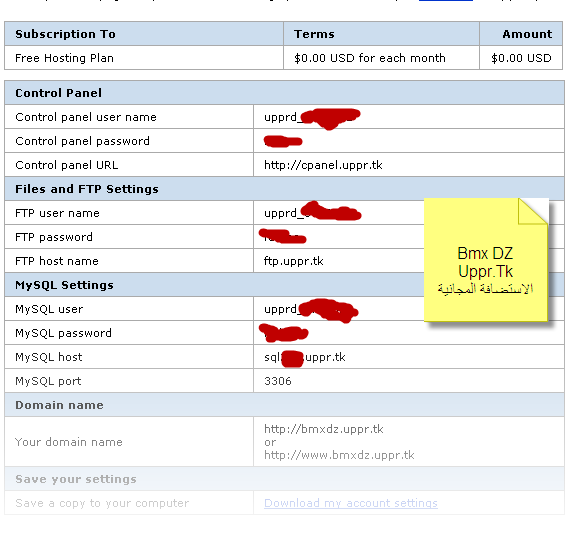Viewport: 580px width, 546px height.
Task: Open the Download my account settings link
Action: coord(351,503)
